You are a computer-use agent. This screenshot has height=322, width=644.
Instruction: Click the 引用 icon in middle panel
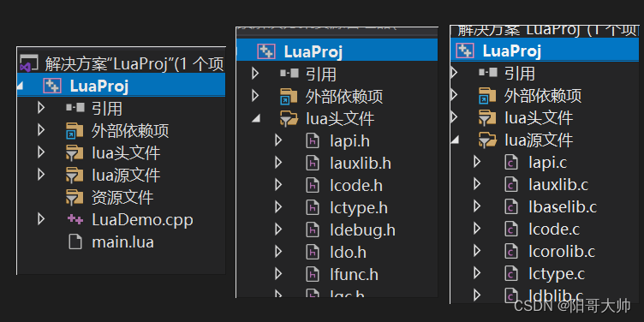[x=289, y=74]
